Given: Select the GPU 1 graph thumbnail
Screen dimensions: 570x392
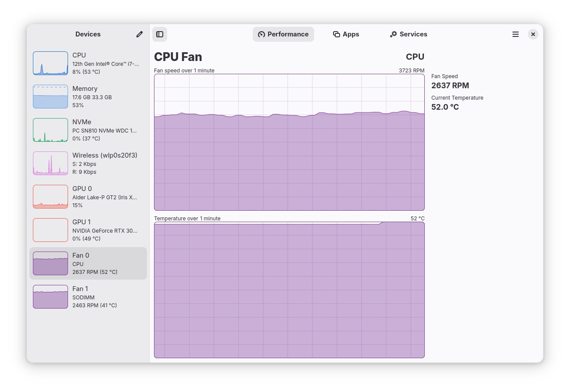Looking at the screenshot, I should 50,230.
